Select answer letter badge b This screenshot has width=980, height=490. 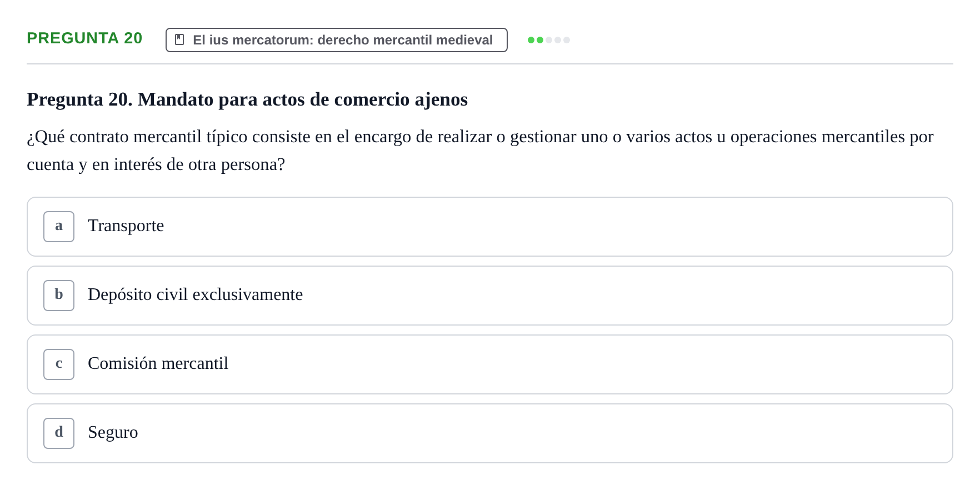59,296
